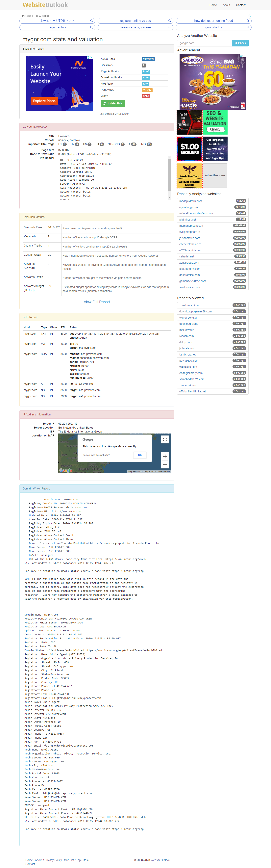Screen dimensions: 271x868
Task: Click 'Do you own this website?' link
Action: (x=96, y=455)
